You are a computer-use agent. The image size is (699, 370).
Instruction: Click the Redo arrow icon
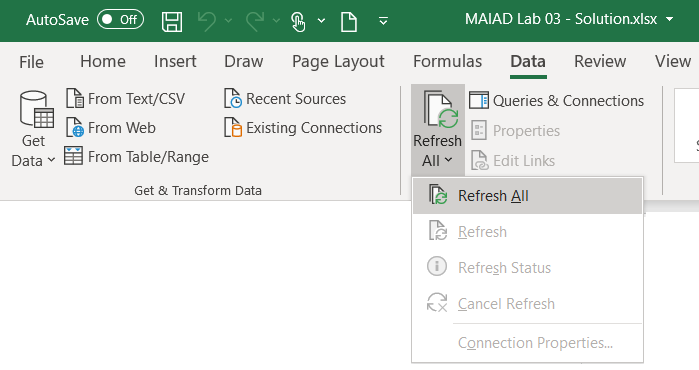click(x=255, y=21)
